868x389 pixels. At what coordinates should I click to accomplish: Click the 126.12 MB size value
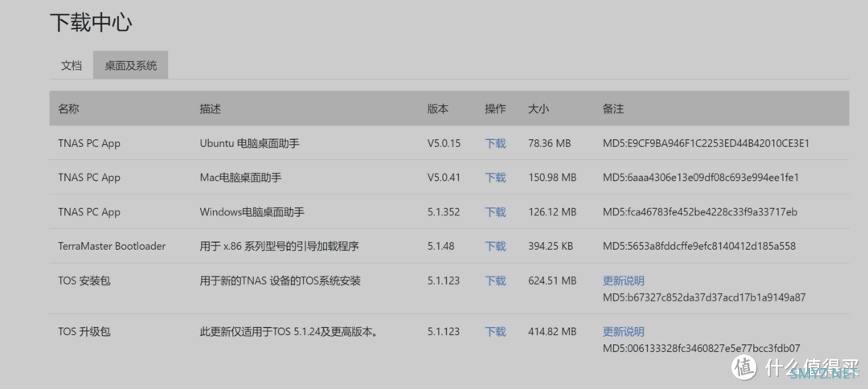coord(552,212)
